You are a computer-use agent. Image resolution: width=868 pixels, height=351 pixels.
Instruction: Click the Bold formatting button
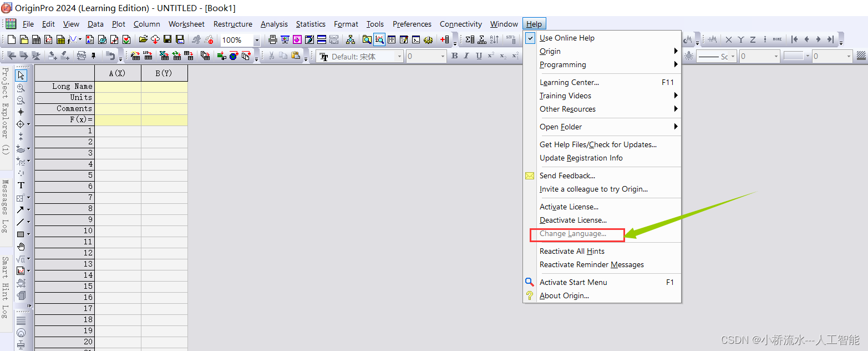pyautogui.click(x=455, y=56)
